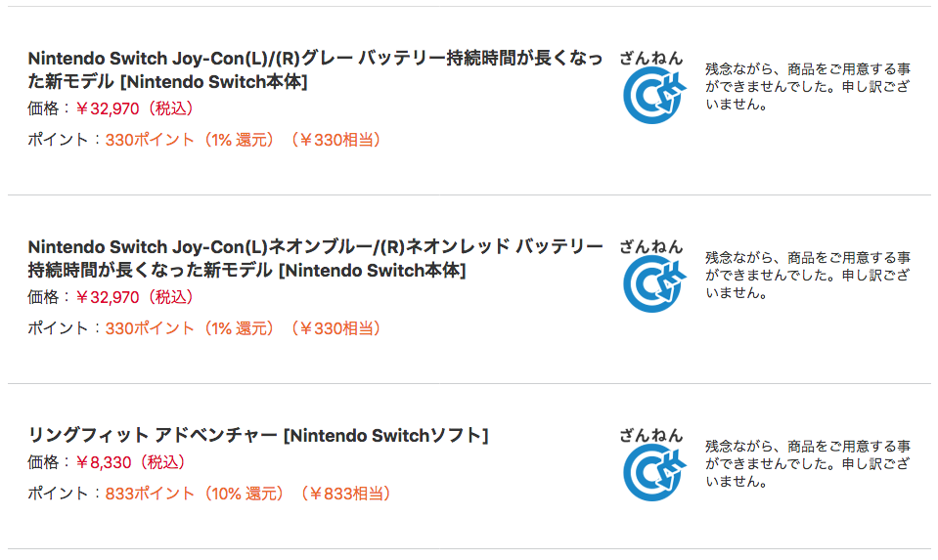The height and width of the screenshot is (560, 938).
Task: Open Nintendo Switch Joy-Con(L)/(R) Gray product title
Action: click(315, 69)
